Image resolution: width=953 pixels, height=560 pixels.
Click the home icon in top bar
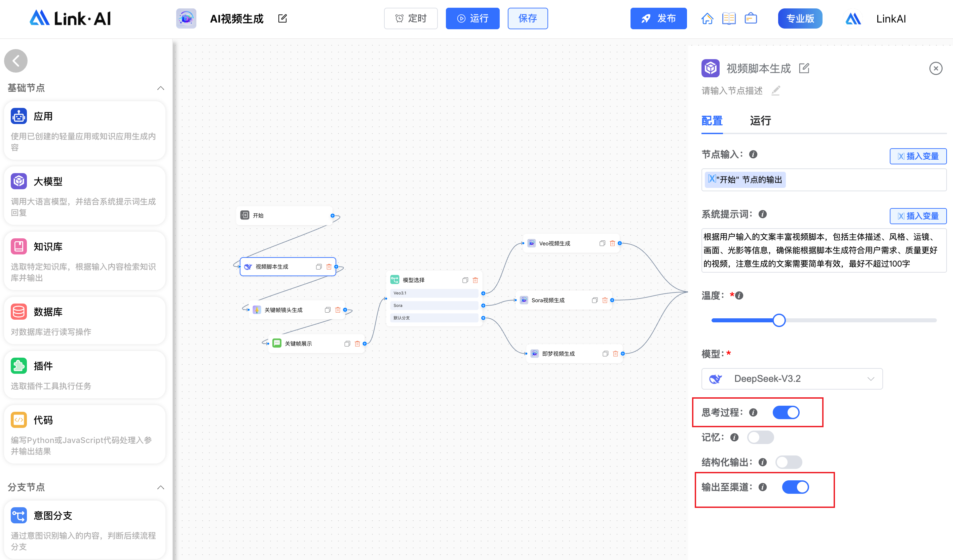707,18
